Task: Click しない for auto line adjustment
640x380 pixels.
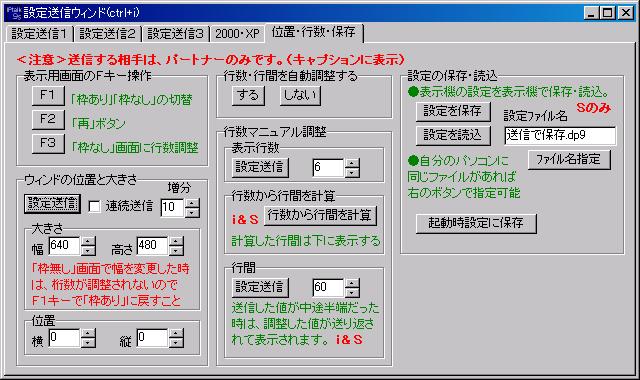Action: pos(300,96)
